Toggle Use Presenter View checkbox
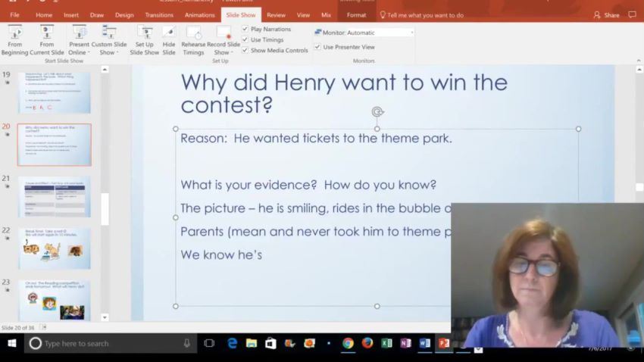 pos(317,47)
